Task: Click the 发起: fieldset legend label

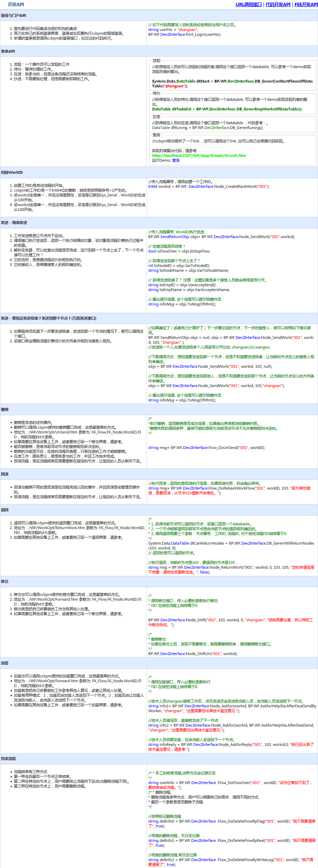Action: [x=157, y=60]
